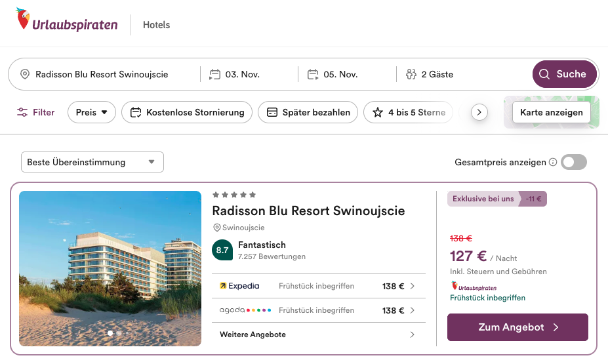Toggle the 4 bis 5 Sterne filter
This screenshot has width=608, height=364.
[x=409, y=112]
